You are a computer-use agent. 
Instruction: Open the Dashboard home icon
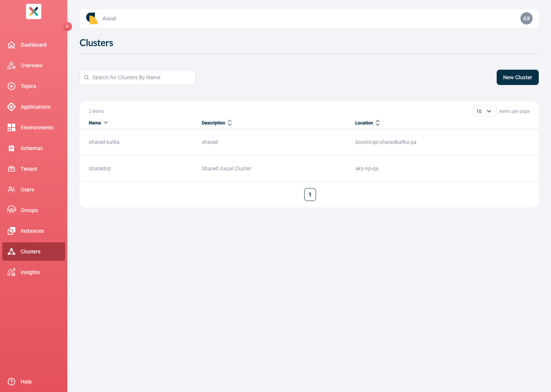pos(11,45)
